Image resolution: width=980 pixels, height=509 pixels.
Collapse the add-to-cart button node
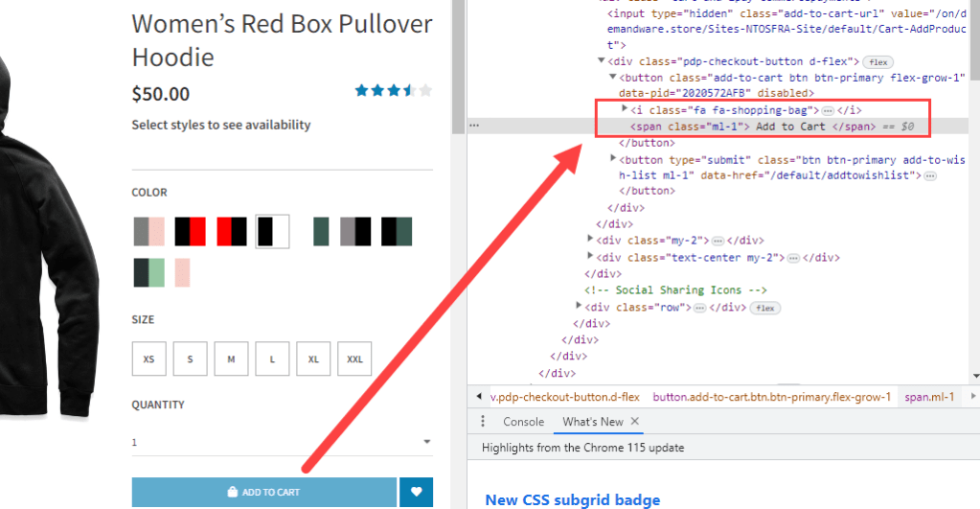[613, 78]
